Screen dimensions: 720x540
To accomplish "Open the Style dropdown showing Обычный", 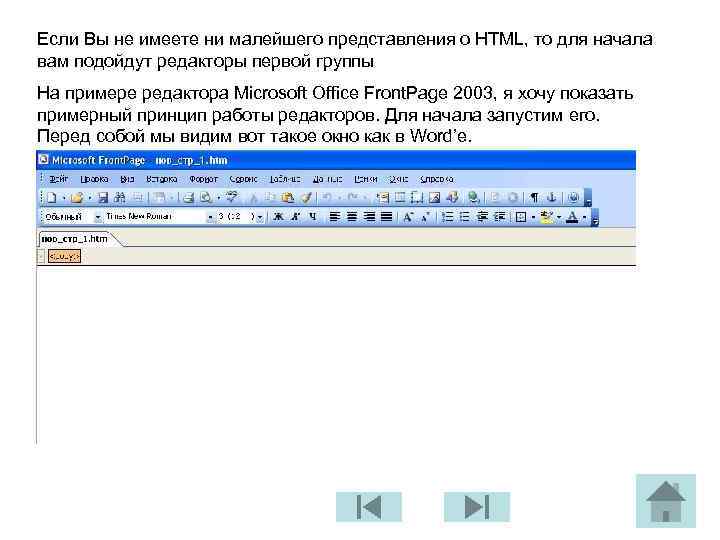I will click(98, 218).
